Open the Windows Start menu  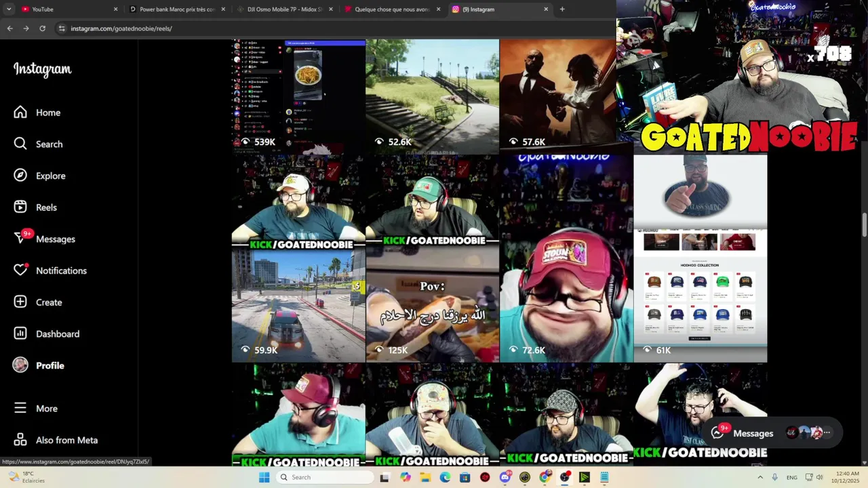point(264,477)
